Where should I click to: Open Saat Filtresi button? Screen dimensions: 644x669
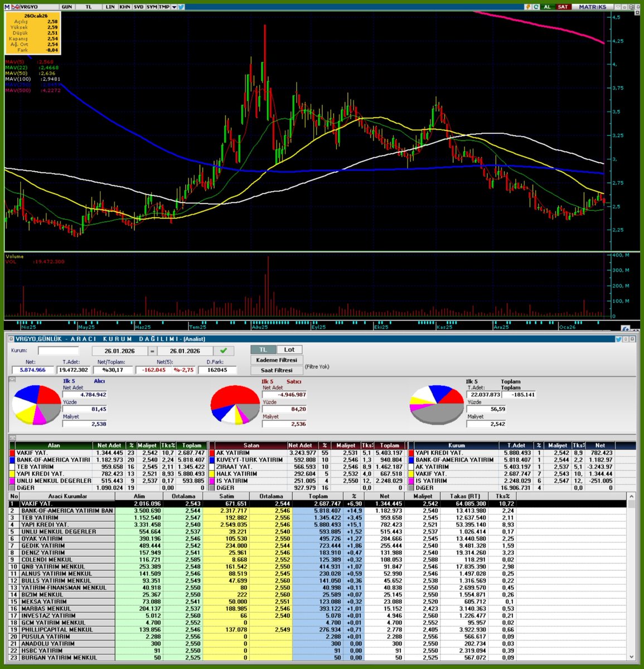pos(276,370)
